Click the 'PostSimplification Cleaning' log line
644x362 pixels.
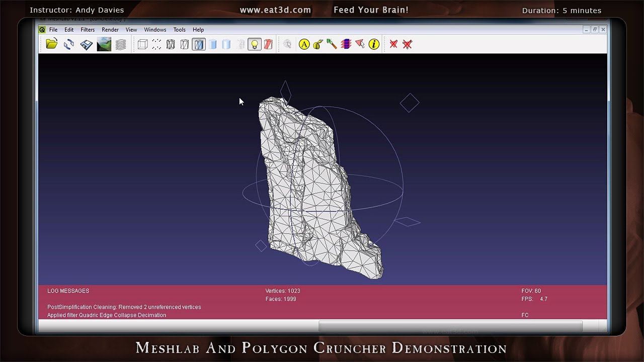pyautogui.click(x=124, y=307)
